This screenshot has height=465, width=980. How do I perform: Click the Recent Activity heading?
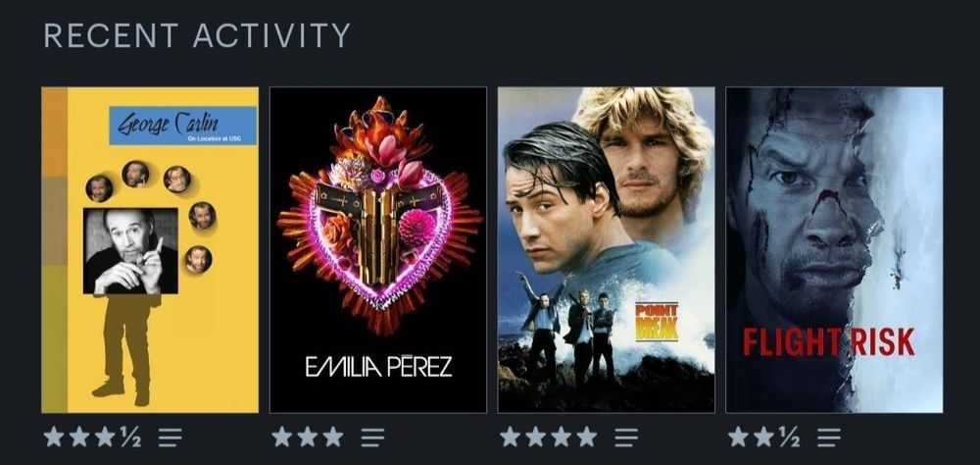[197, 35]
